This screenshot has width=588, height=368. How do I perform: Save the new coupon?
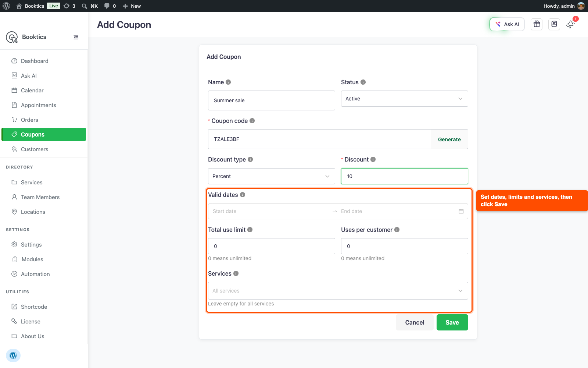click(x=452, y=322)
